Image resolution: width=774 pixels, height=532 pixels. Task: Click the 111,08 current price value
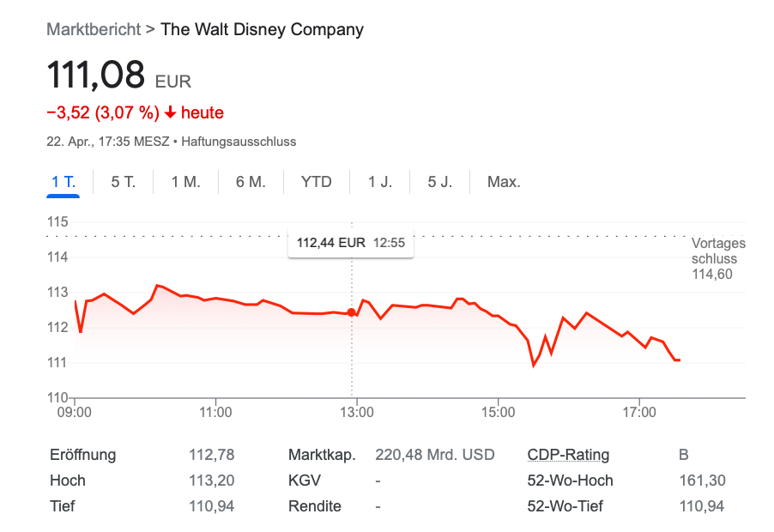96,76
